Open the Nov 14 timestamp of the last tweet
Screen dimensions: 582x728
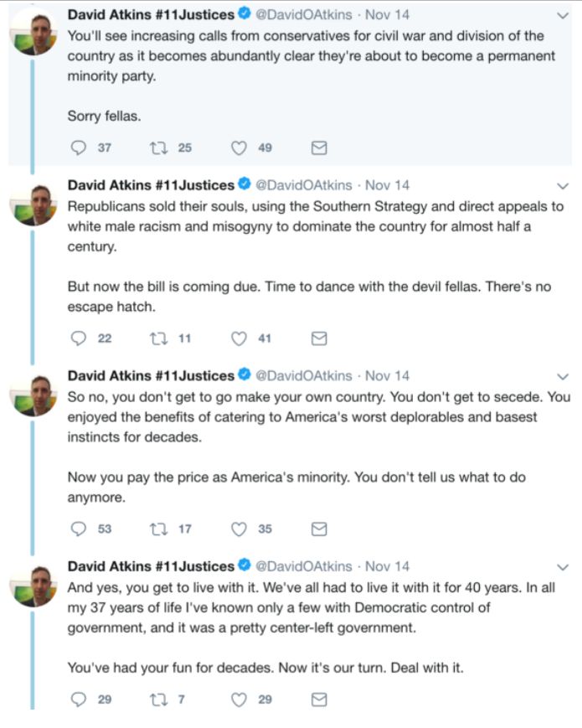pos(387,566)
